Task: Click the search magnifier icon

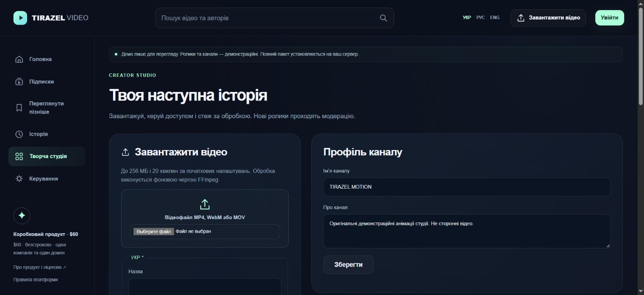Action: click(384, 18)
